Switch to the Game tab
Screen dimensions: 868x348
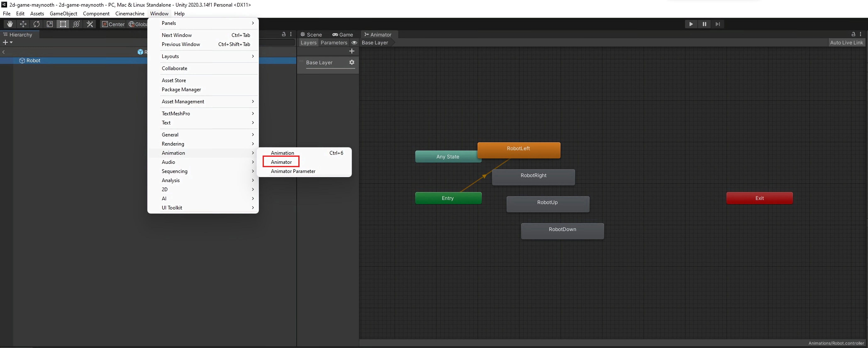click(x=343, y=35)
